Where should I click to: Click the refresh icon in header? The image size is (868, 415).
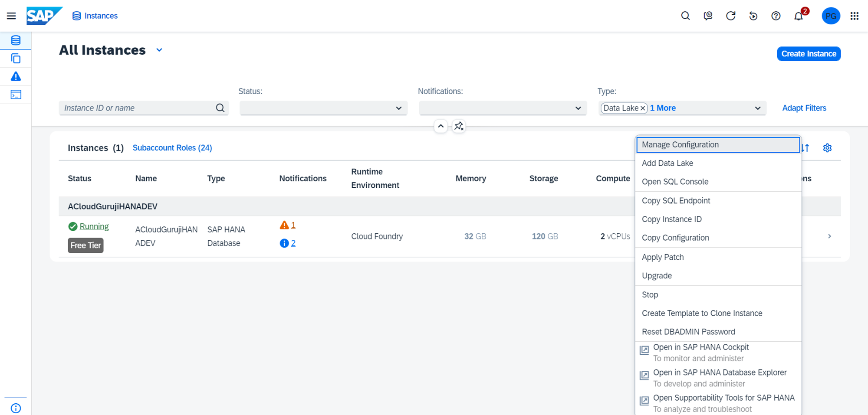click(x=730, y=16)
